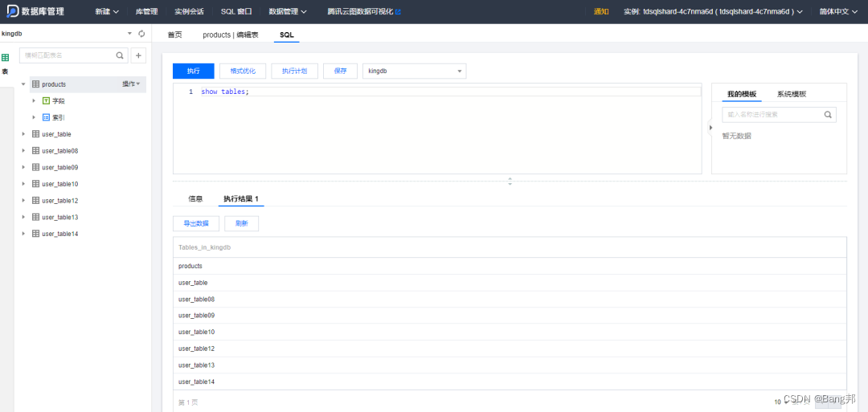Open the 操作 dropdown for products

click(131, 84)
